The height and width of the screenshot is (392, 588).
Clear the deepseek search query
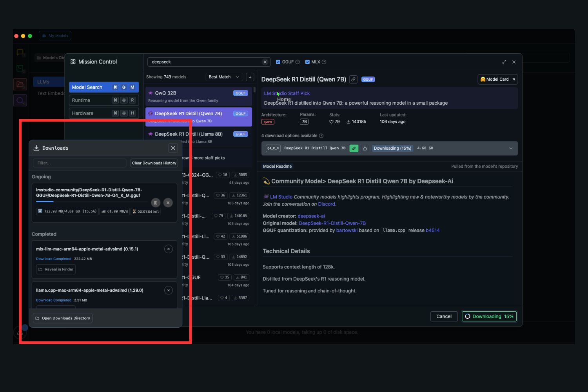click(265, 62)
